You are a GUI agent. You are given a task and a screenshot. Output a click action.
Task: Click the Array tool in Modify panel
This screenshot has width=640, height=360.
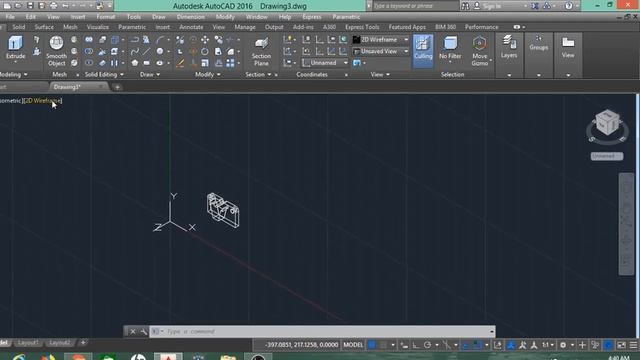point(231,63)
